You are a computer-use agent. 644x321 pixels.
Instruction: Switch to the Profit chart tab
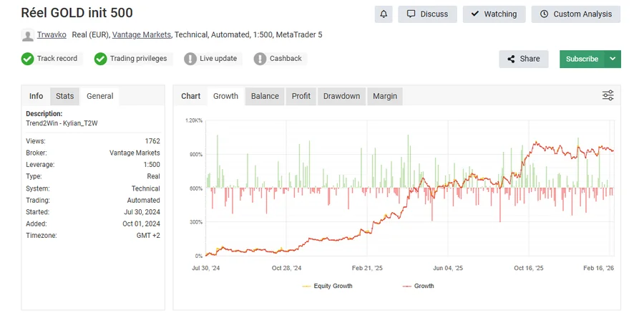pos(301,96)
